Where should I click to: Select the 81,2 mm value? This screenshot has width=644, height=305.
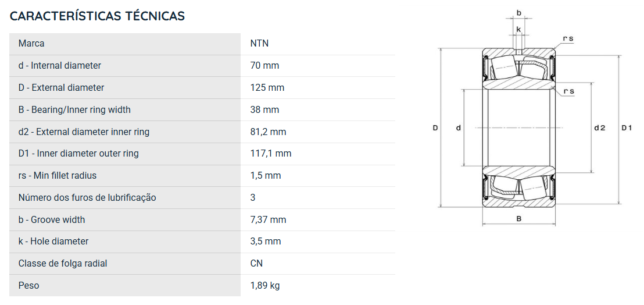tap(268, 132)
